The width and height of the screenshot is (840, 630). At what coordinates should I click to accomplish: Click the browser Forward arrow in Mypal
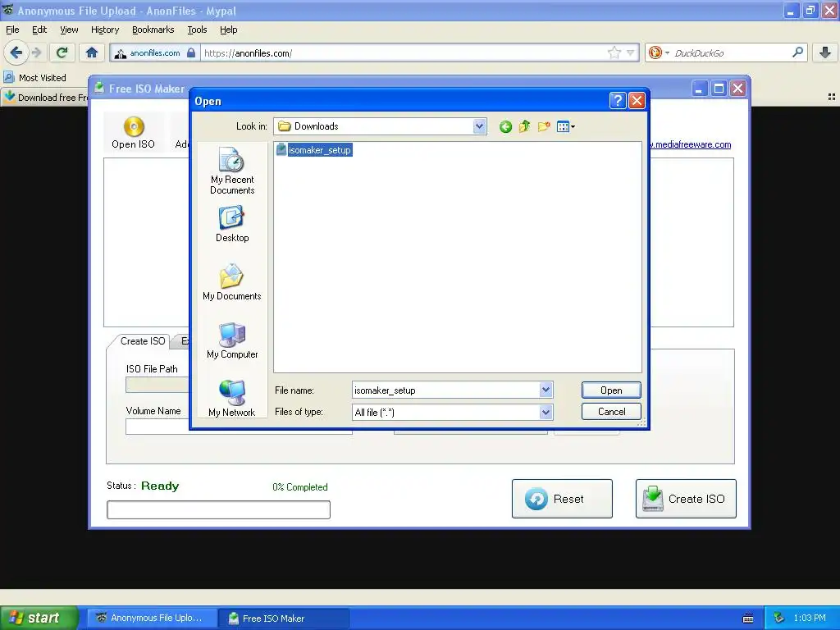point(36,52)
